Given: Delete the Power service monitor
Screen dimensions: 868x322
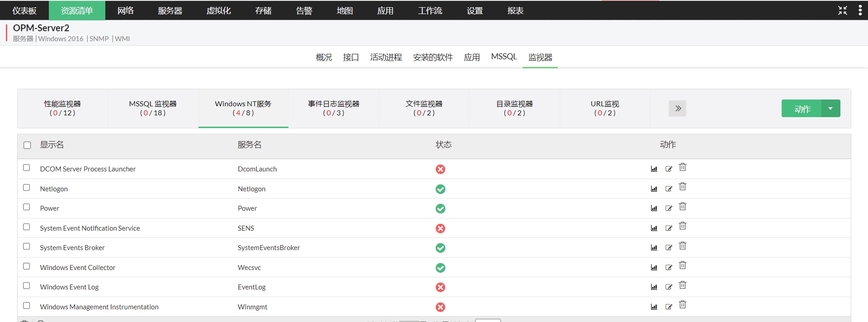Looking at the screenshot, I should click(x=683, y=207).
